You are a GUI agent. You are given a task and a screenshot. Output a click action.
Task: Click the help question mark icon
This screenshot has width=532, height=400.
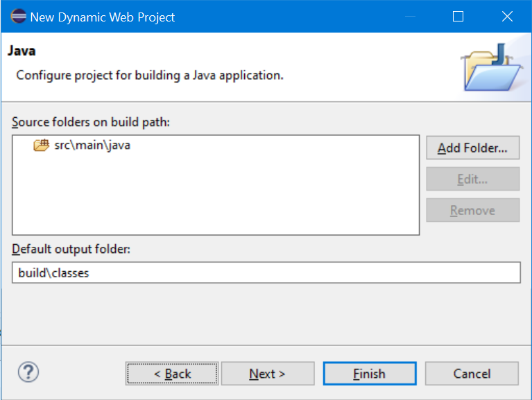28,372
